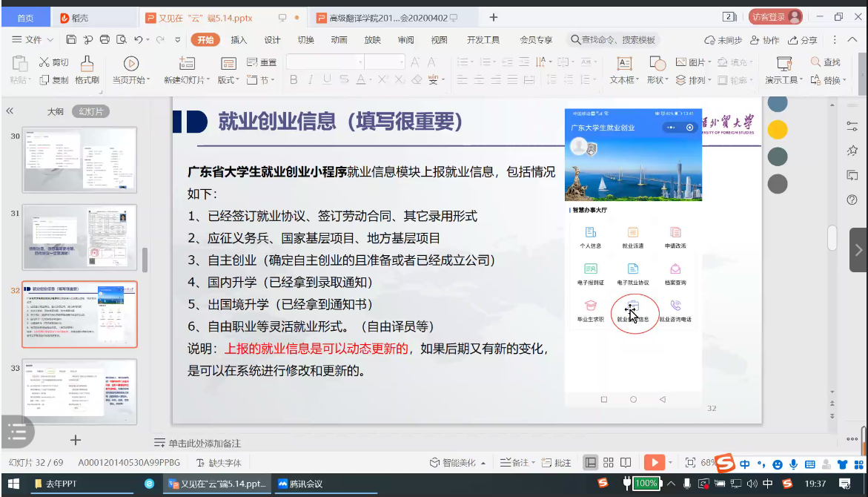Switch to the 大纲 (Outline) panel tab

tap(56, 111)
